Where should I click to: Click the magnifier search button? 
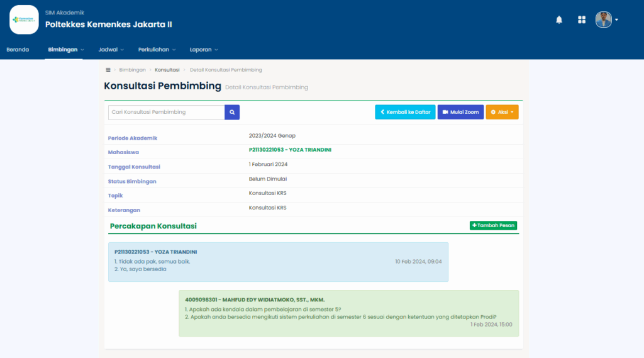tap(232, 112)
